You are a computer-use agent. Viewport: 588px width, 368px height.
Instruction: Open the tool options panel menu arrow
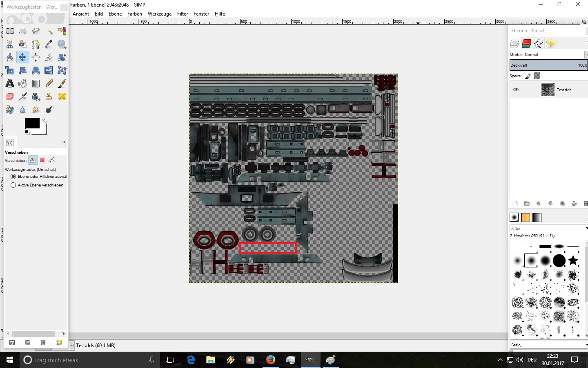click(64, 142)
